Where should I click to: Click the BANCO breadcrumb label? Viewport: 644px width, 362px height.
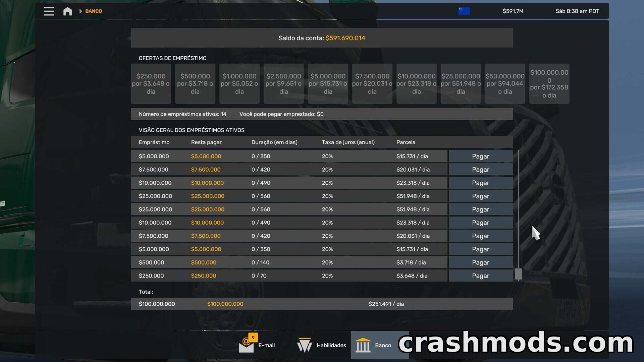pyautogui.click(x=94, y=11)
